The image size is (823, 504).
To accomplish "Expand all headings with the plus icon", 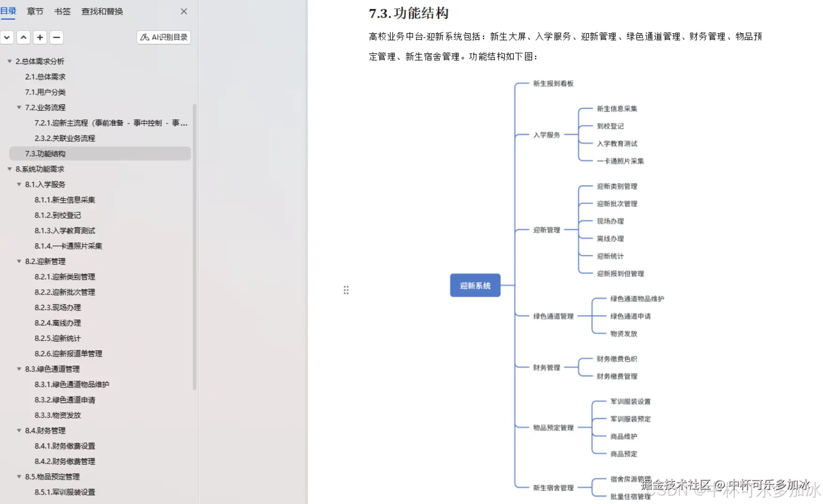I will tap(40, 37).
